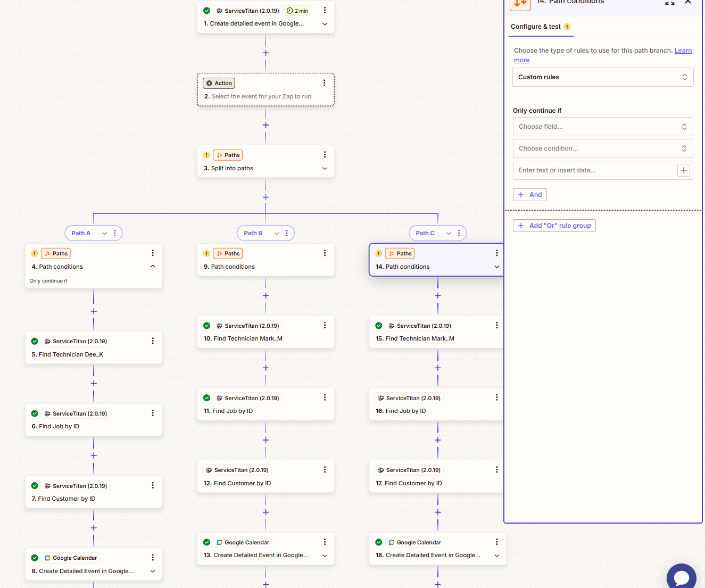The width and height of the screenshot is (705, 588).
Task: Click the Action badge on step 2
Action: click(x=219, y=83)
